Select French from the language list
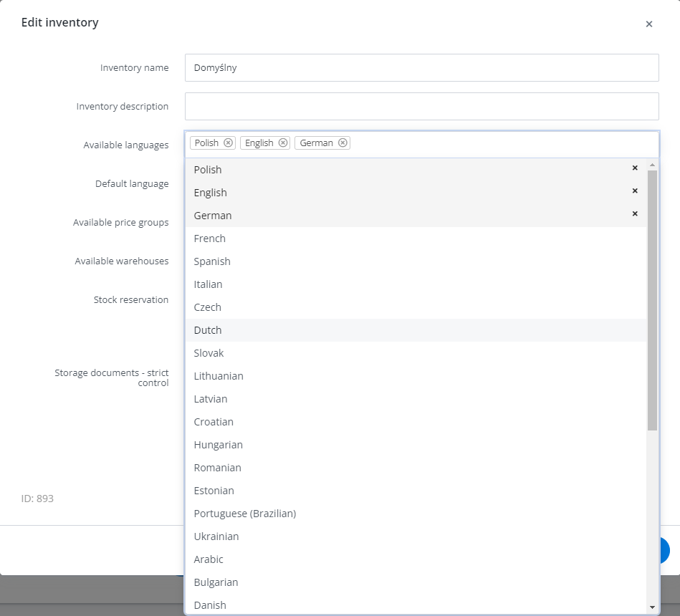Image resolution: width=680 pixels, height=616 pixels. 416,239
